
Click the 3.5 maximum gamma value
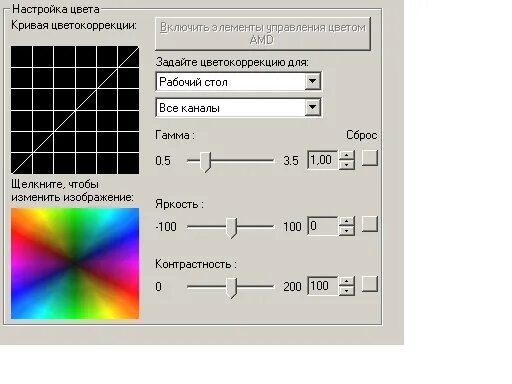(x=291, y=161)
